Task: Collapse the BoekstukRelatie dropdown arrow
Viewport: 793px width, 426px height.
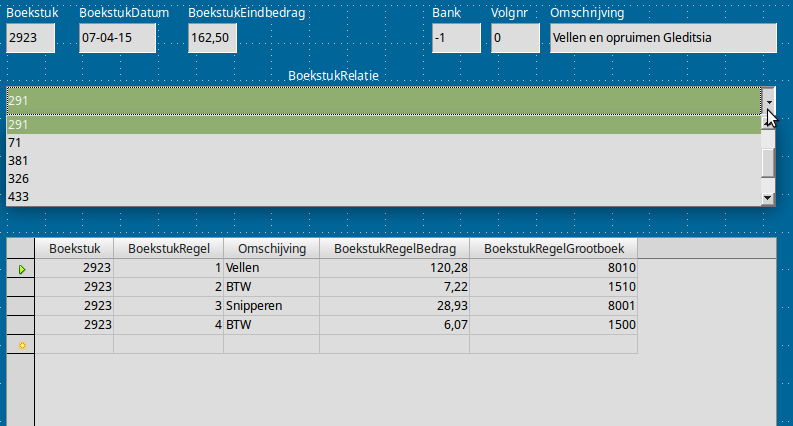Action: pos(768,101)
